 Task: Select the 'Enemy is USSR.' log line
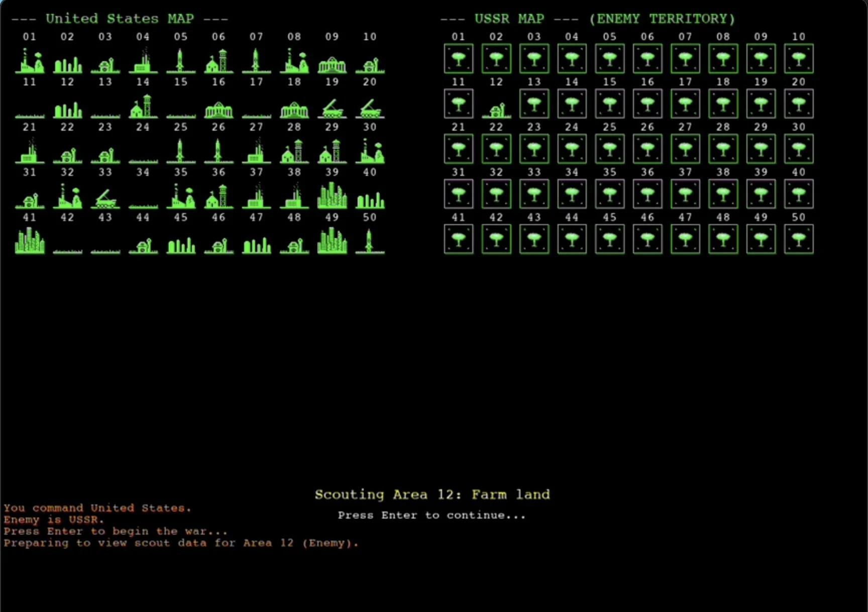point(54,520)
